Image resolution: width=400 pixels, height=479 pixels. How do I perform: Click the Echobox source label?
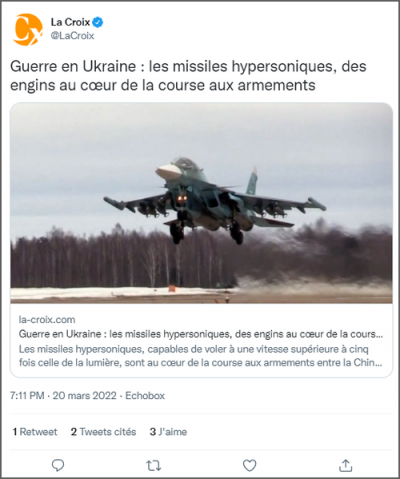[145, 396]
